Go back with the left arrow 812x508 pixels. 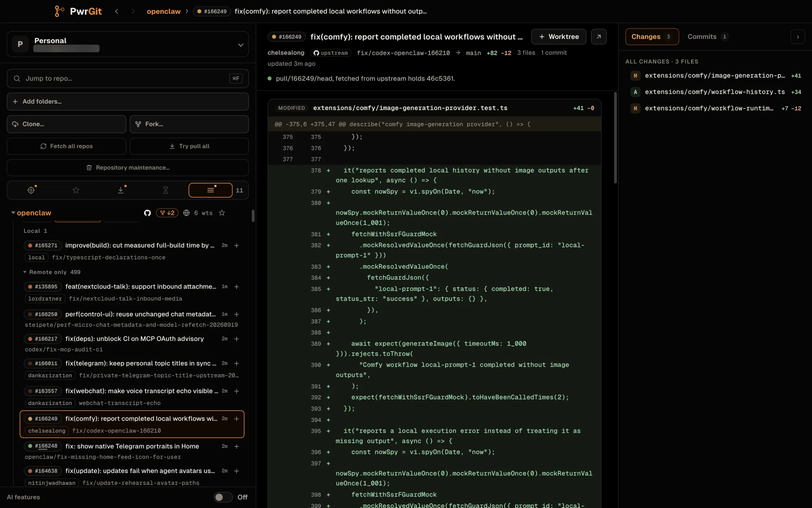tap(117, 11)
